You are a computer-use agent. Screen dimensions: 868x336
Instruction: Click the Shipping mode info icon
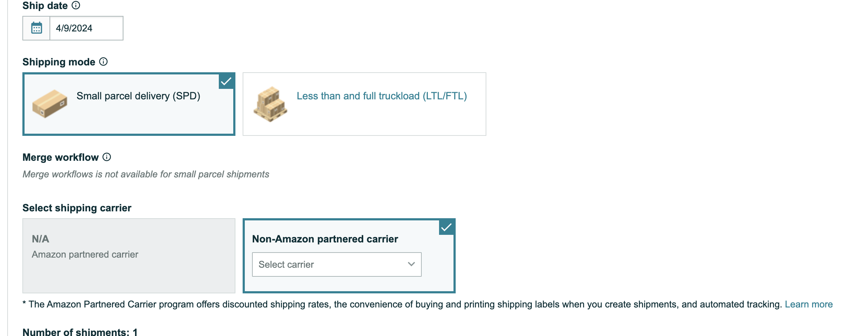[x=103, y=62]
